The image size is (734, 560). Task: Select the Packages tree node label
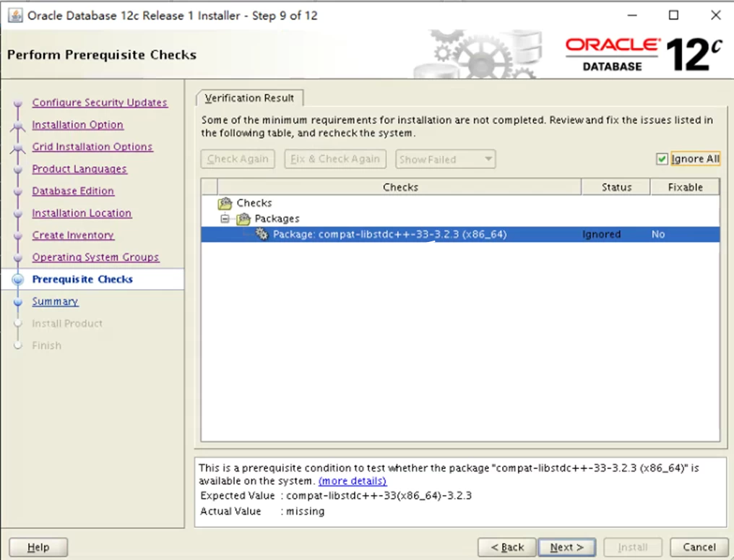277,219
